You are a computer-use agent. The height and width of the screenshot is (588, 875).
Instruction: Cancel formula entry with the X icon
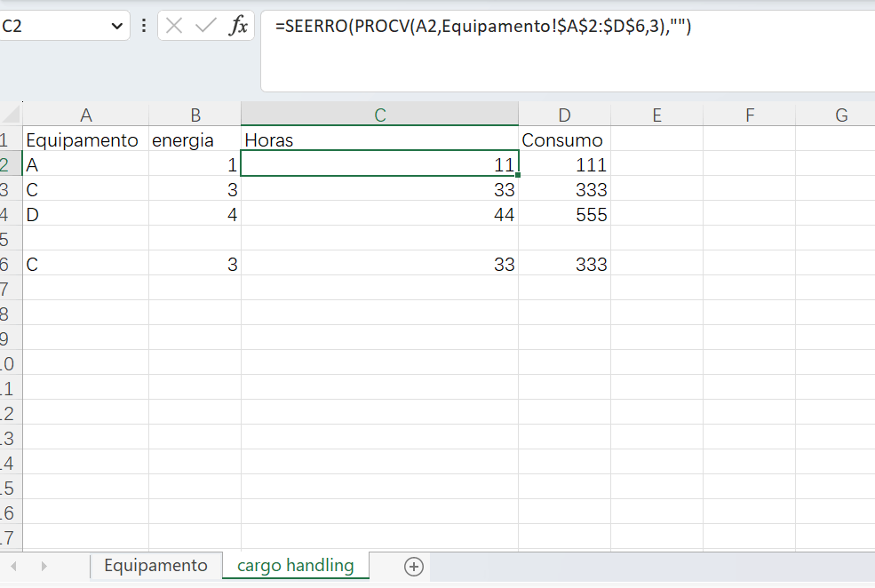coord(174,26)
